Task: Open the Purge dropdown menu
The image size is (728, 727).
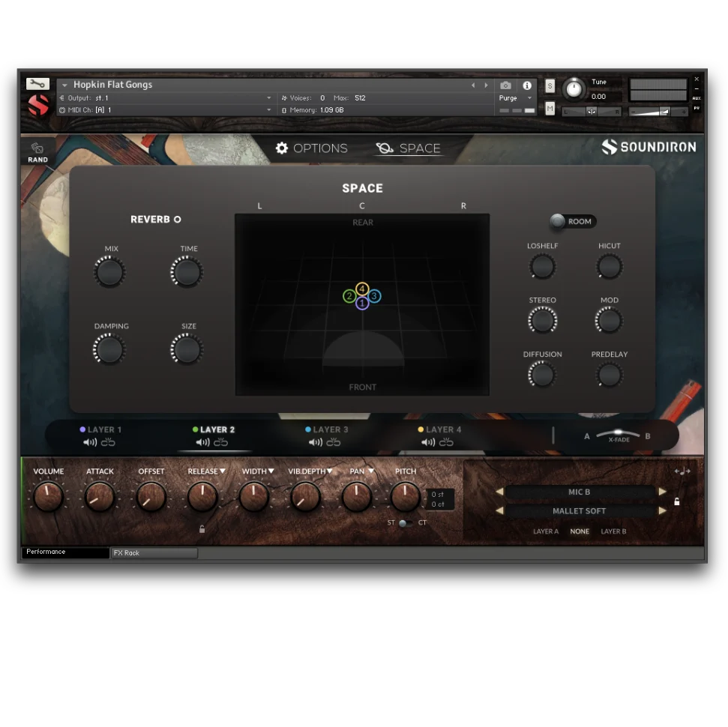Action: [x=515, y=98]
